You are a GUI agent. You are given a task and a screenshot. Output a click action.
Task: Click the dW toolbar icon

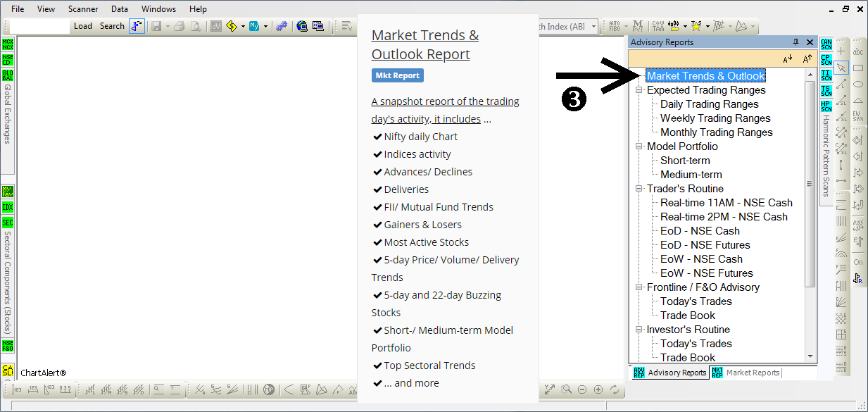coord(215,26)
